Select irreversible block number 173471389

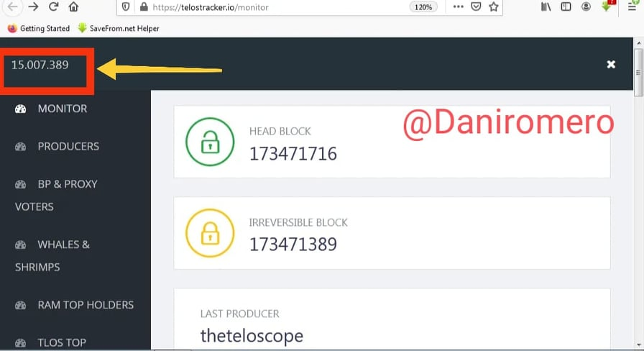pos(293,245)
